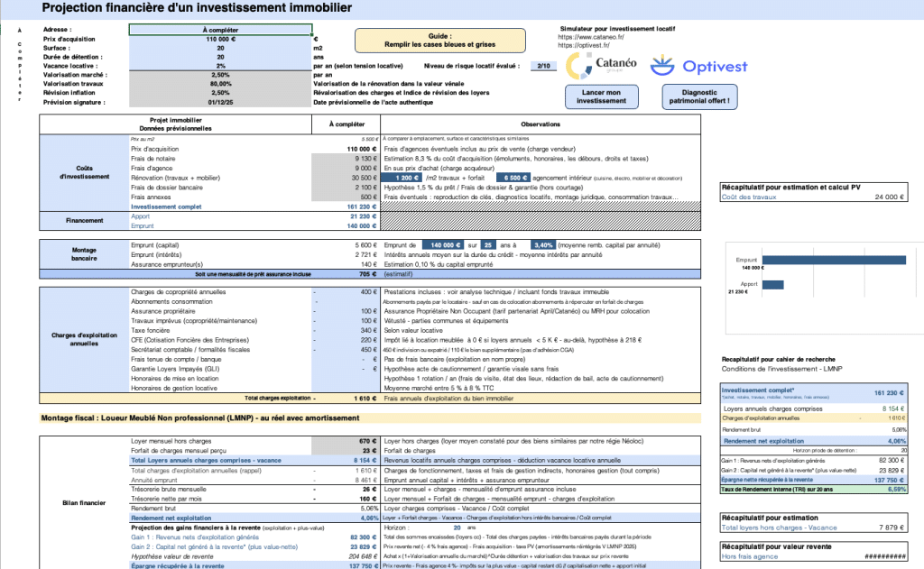
Task: Select the Durée de détention value cell
Action: [220, 57]
